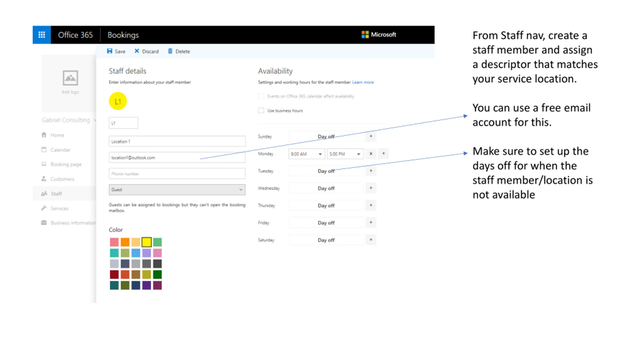
Task: Expand the Gabriel Consulting business name
Action: (66, 120)
